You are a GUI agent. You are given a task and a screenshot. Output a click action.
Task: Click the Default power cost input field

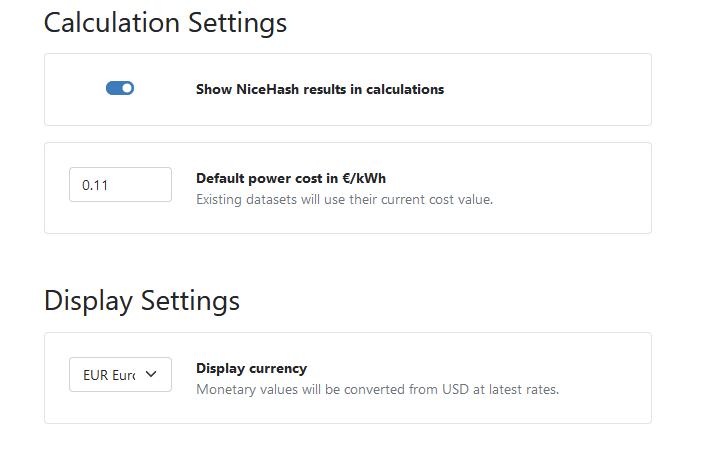[121, 185]
